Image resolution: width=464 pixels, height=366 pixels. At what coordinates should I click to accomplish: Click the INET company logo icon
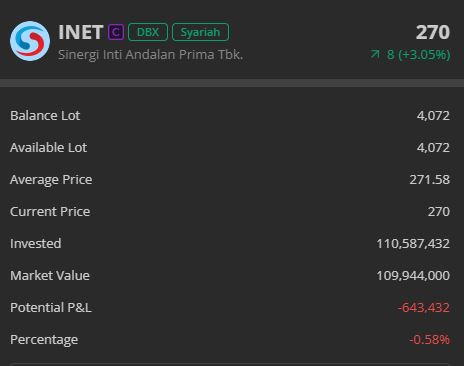coord(30,41)
